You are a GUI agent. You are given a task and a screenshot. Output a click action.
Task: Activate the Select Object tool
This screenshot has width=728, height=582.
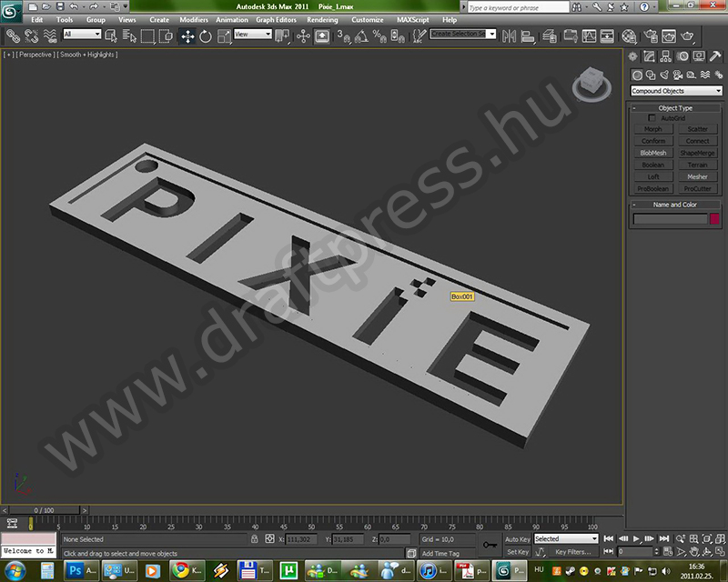click(111, 36)
